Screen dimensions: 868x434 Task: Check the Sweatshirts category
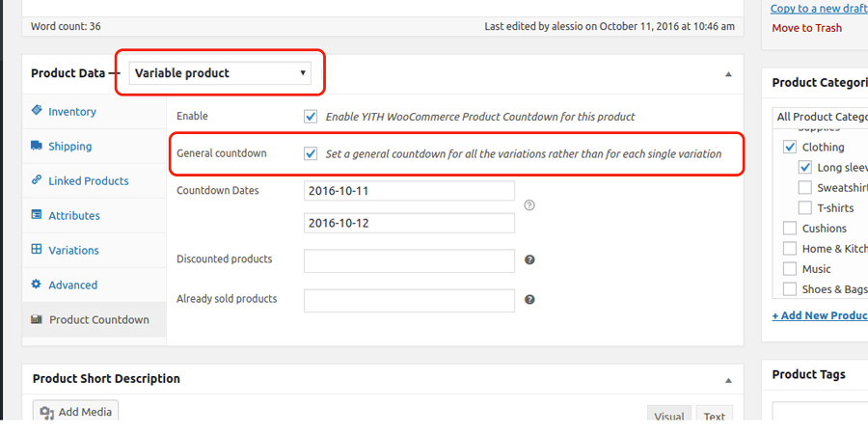pos(805,188)
